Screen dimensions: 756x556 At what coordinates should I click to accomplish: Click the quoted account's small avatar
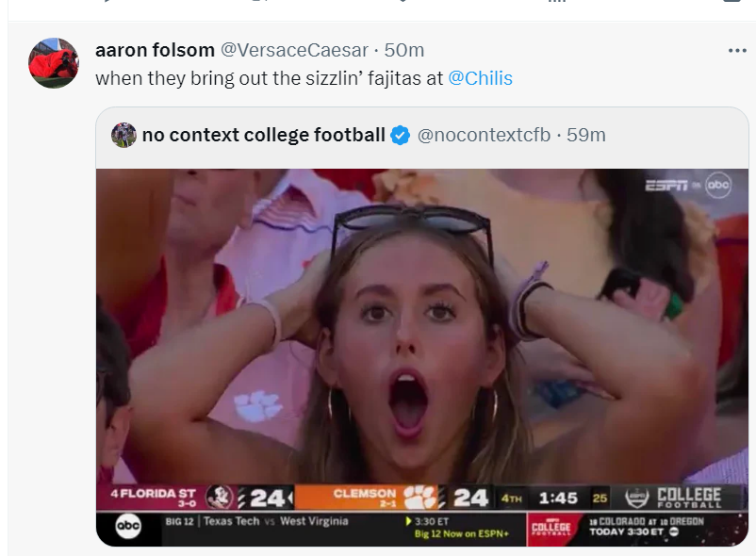point(123,135)
